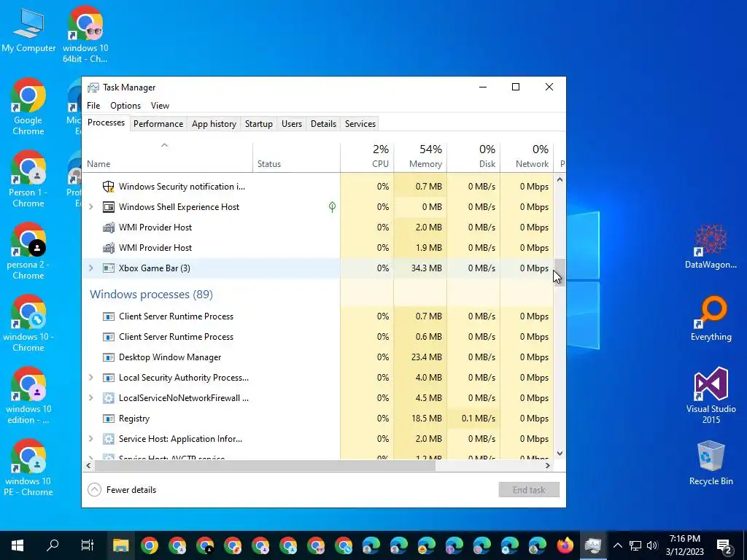Select the Google Chrome desktop shortcut
747x560 pixels.
pyautogui.click(x=28, y=106)
